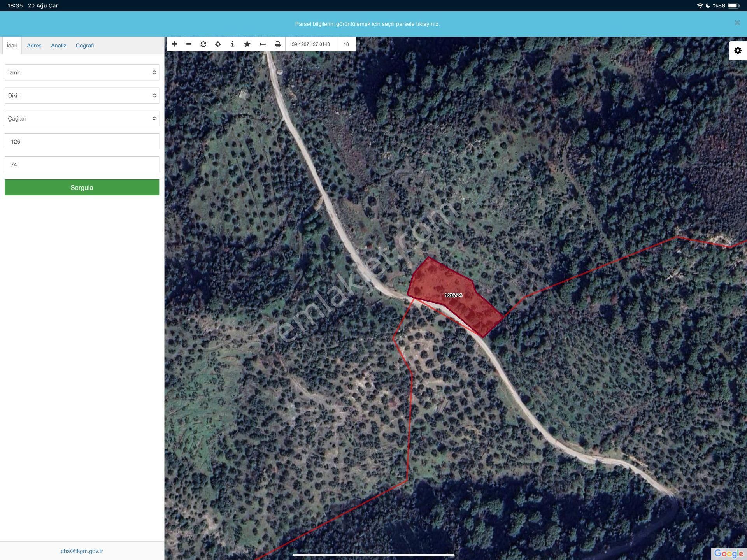The height and width of the screenshot is (560, 747).
Task: Open the İzmir province dropdown
Action: [82, 72]
